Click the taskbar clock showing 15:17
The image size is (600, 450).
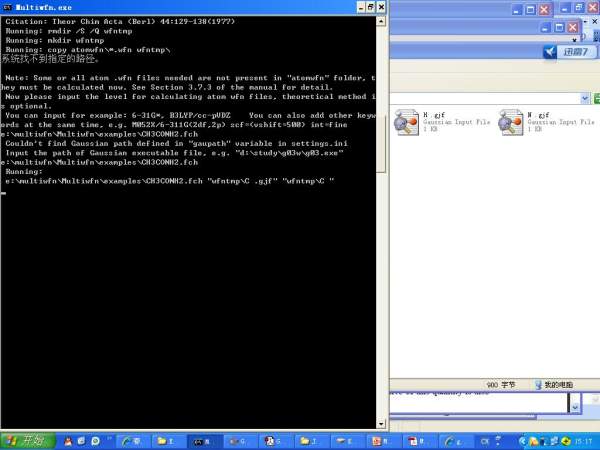[x=584, y=442]
